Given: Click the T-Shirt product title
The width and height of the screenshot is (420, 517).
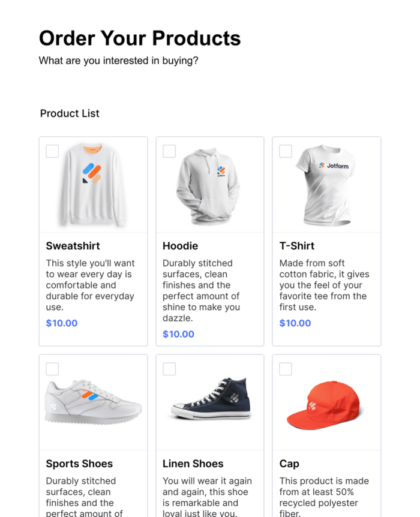Looking at the screenshot, I should point(297,246).
